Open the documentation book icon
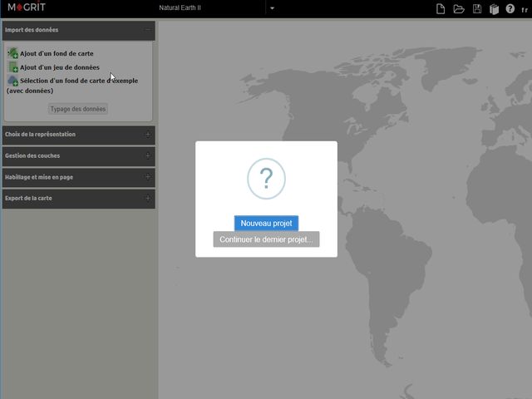 [x=494, y=8]
